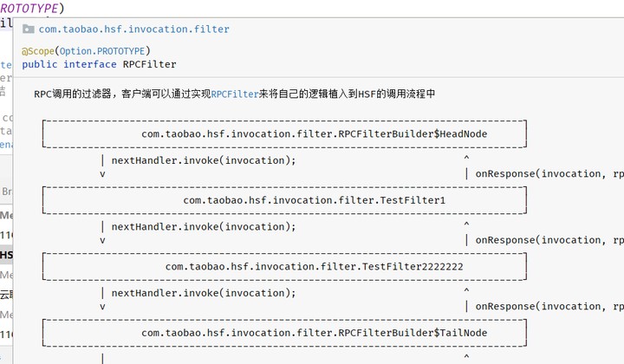Image resolution: width=624 pixels, height=364 pixels.
Task: Select the bold HS item on left edge
Action: (6, 255)
